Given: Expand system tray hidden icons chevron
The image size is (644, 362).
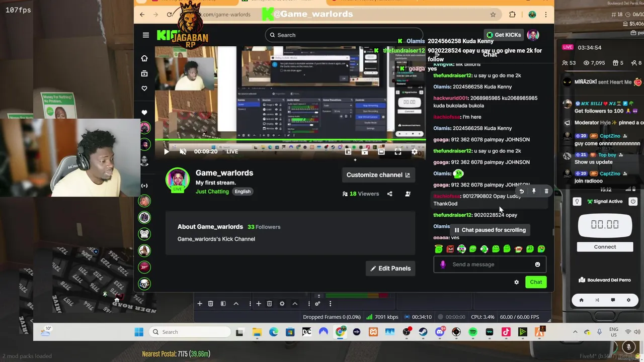Looking at the screenshot, I should 575,332.
